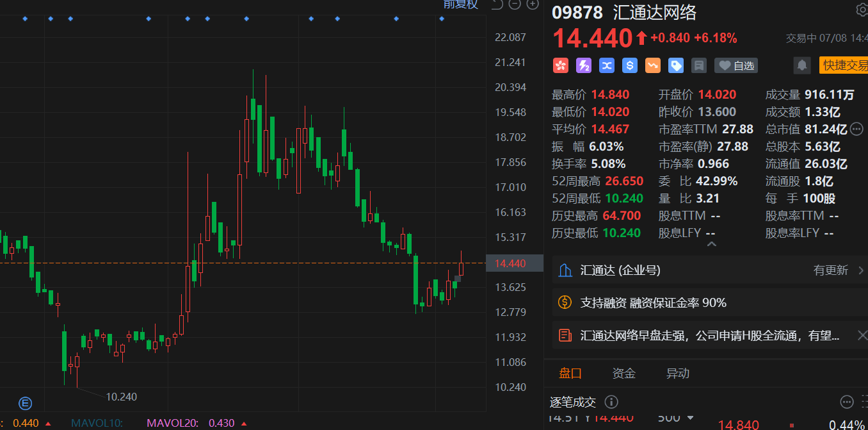Viewport: 868px width, 430px height.
Task: Switch to 异动 tab
Action: [678, 373]
